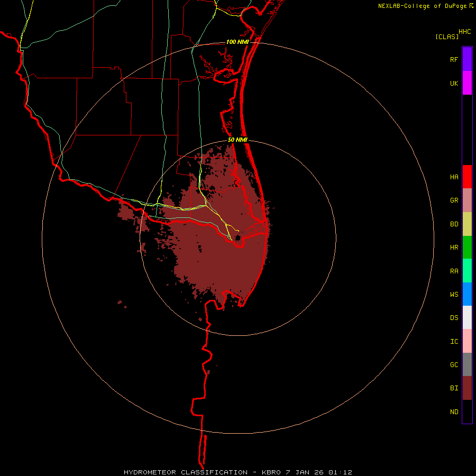Click the GC legend label
Viewport: 476px width, 476px height.
(x=454, y=365)
